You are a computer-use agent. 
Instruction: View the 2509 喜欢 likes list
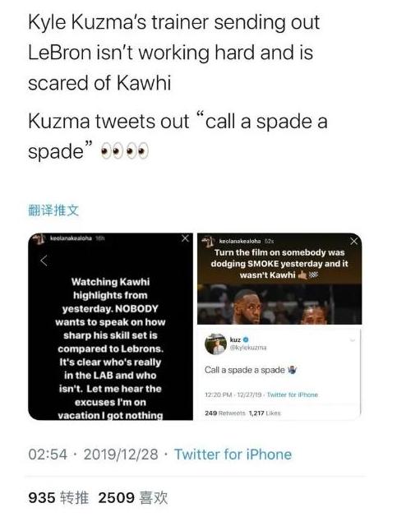point(133,497)
